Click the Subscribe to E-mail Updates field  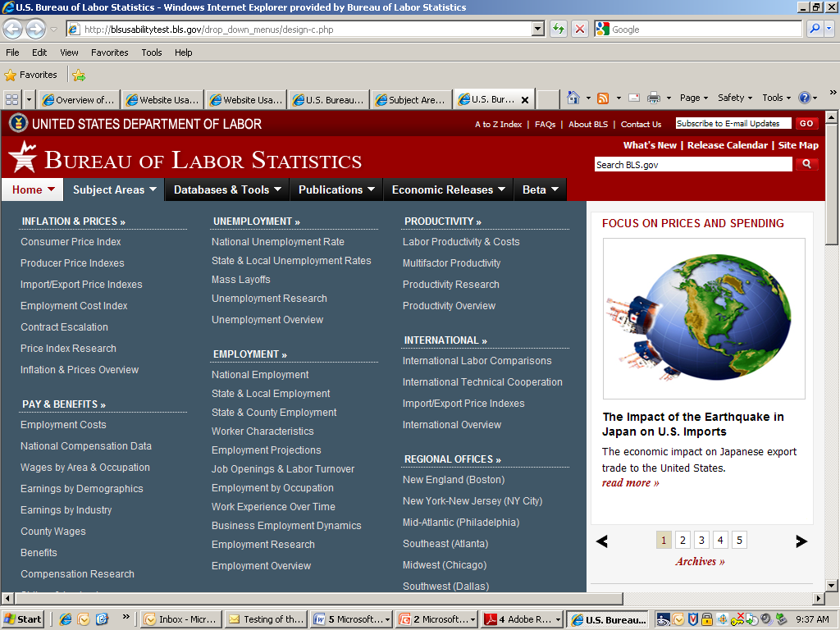[x=733, y=123]
